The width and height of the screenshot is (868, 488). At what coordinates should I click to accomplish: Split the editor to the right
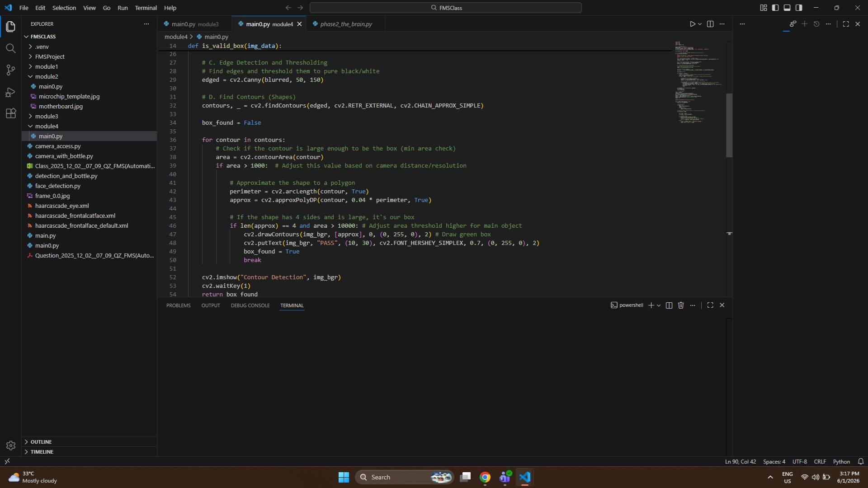710,24
